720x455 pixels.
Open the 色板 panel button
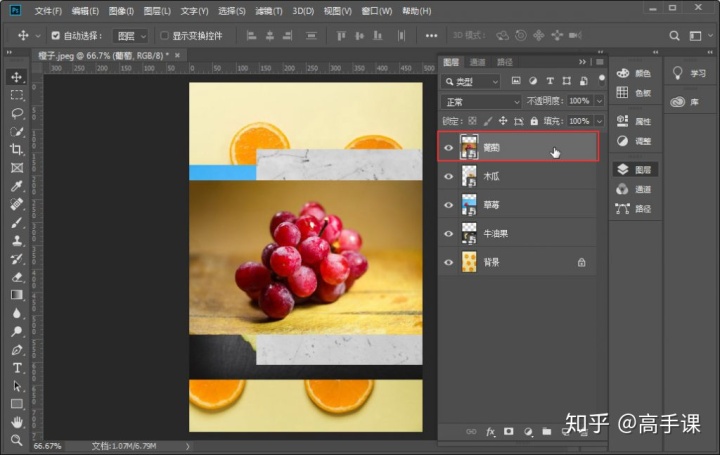click(634, 93)
